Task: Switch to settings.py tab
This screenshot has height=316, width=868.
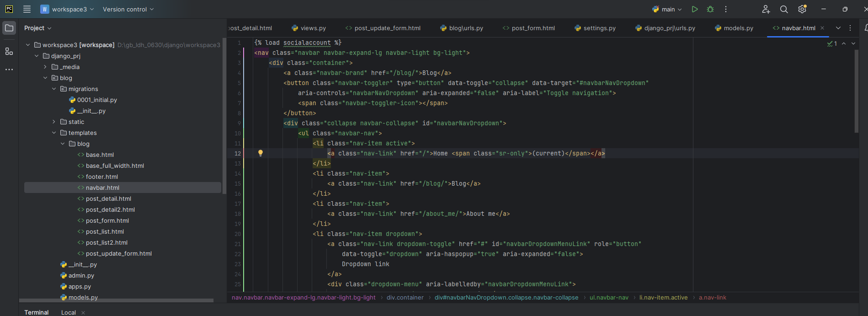Action: pos(595,28)
